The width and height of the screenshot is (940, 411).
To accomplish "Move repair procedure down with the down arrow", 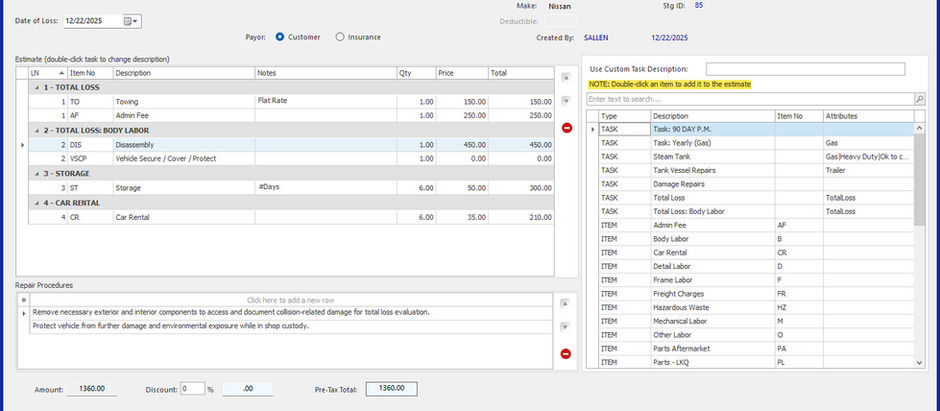I will tap(566, 327).
